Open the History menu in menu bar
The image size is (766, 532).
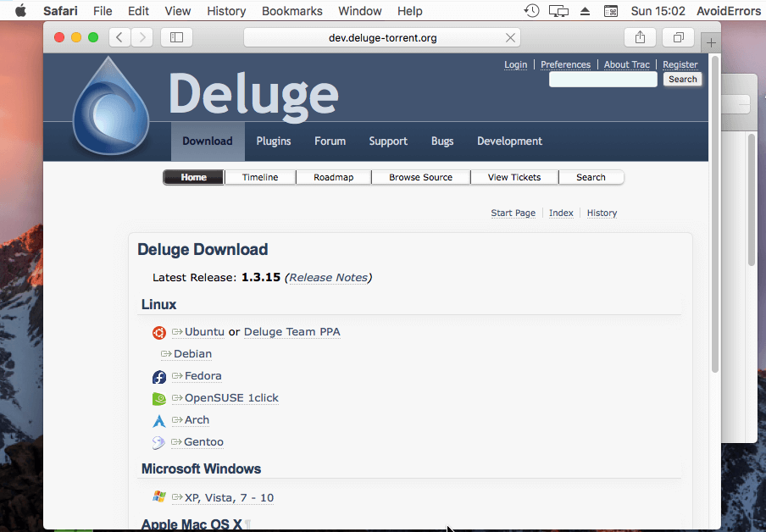(226, 11)
